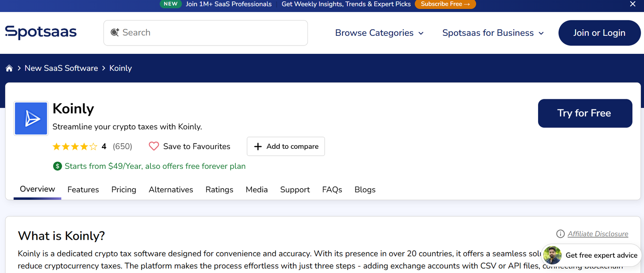Expand the Spotsaas for Business dropdown
This screenshot has width=644, height=273.
pyautogui.click(x=493, y=33)
